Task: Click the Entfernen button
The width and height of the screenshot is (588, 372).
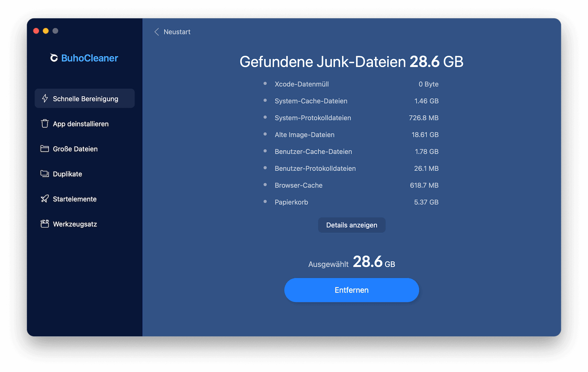Action: coord(351,290)
